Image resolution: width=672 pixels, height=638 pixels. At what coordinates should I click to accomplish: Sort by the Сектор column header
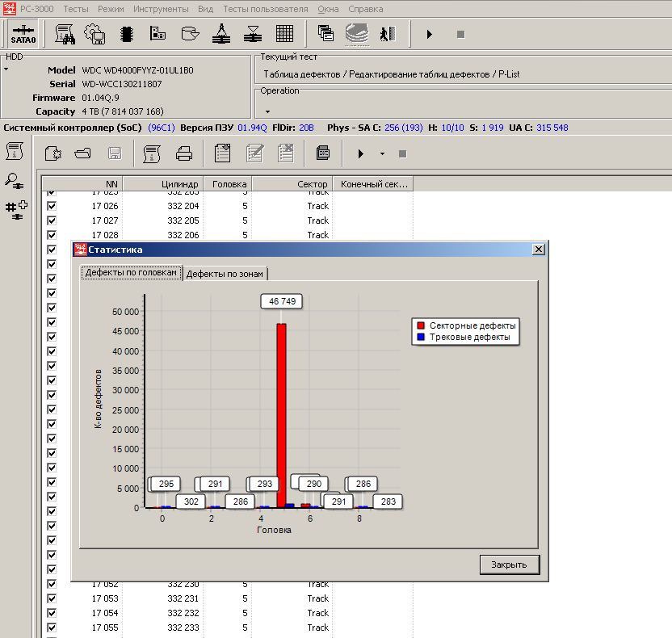pyautogui.click(x=292, y=184)
